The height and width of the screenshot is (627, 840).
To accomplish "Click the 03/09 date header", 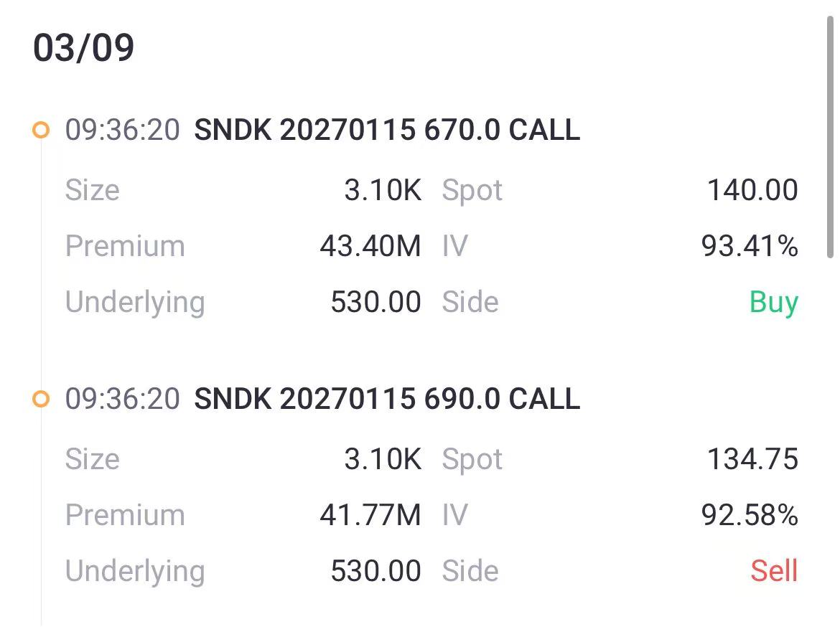I will (x=84, y=48).
